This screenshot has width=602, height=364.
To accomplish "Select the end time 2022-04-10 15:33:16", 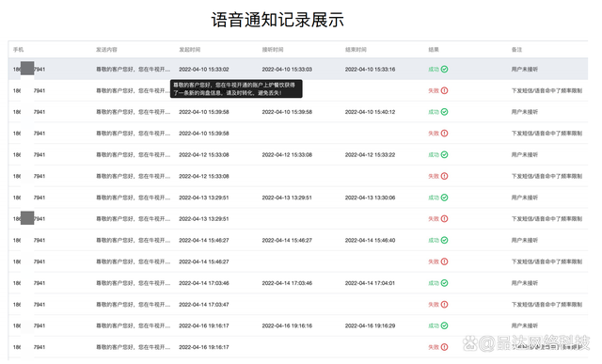I will [370, 70].
